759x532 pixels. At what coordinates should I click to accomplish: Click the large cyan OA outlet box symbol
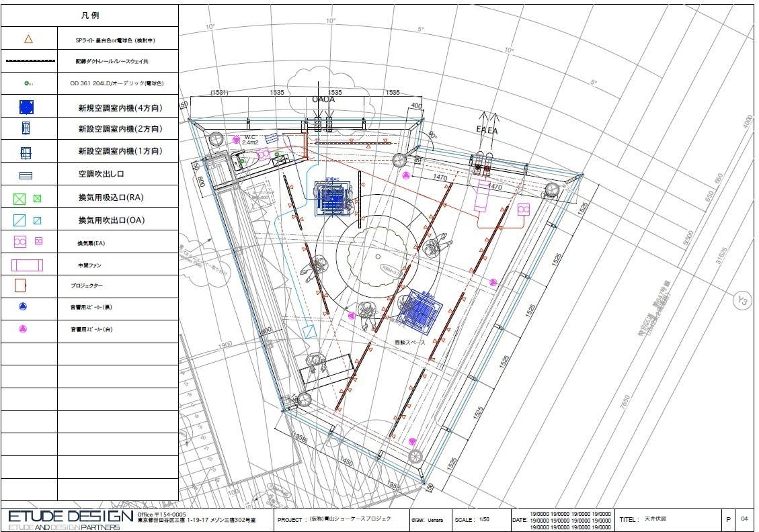tap(19, 220)
